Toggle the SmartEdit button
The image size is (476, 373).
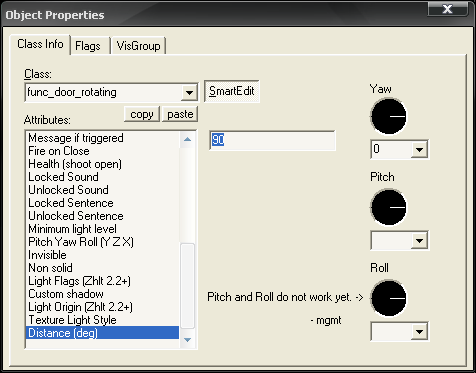[232, 91]
